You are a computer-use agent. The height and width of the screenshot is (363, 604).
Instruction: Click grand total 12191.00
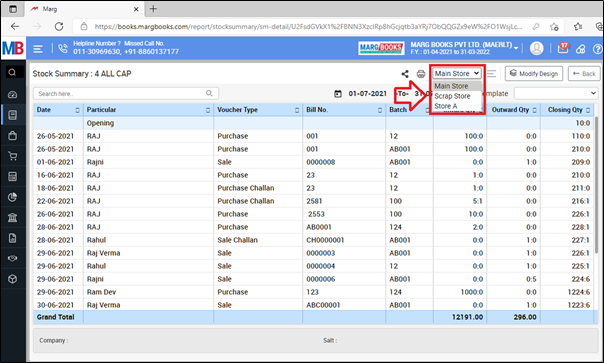[x=467, y=317]
